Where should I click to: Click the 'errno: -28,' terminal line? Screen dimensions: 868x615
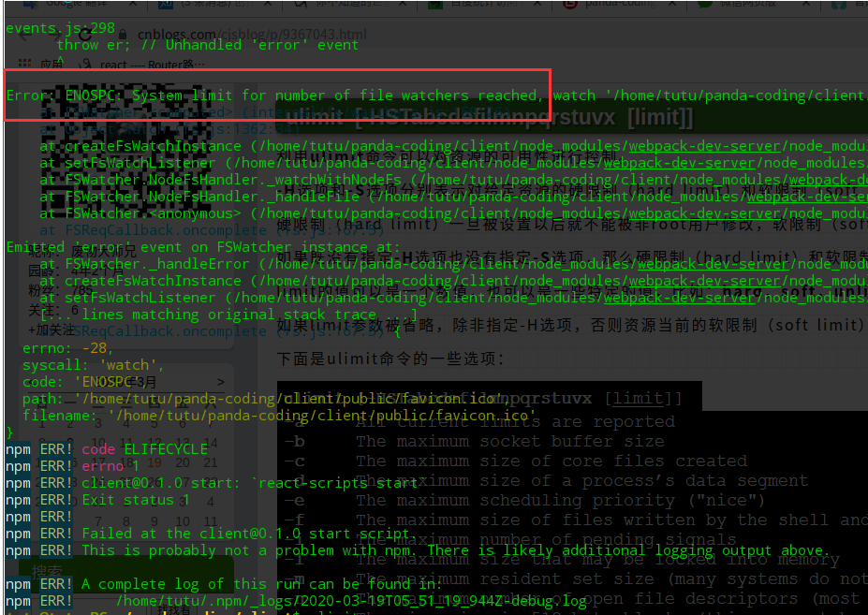(67, 348)
